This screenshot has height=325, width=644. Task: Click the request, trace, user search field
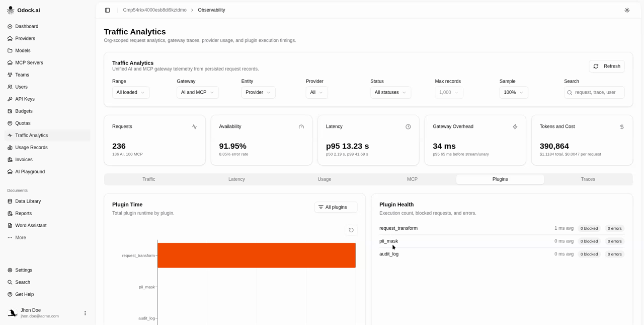pos(594,92)
